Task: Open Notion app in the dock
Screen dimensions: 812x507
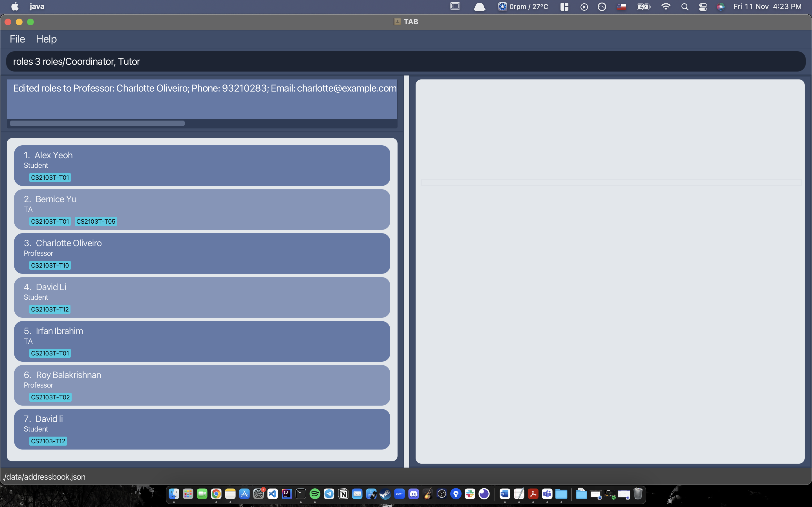Action: tap(343, 493)
